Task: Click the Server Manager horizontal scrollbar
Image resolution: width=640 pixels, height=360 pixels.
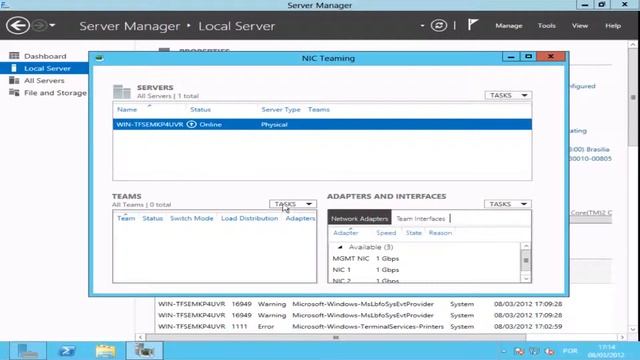Action: 336,338
